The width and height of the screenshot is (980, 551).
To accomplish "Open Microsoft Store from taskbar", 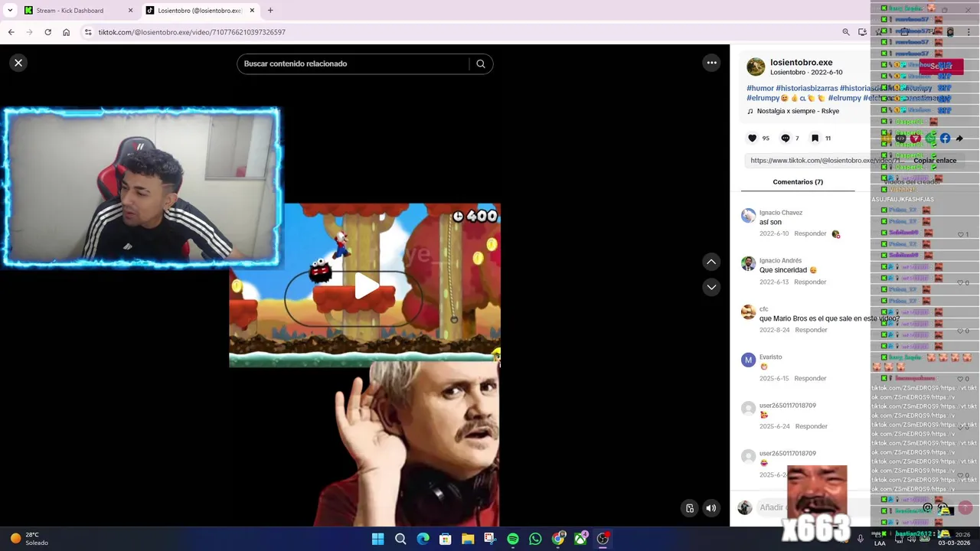I will 445,539.
